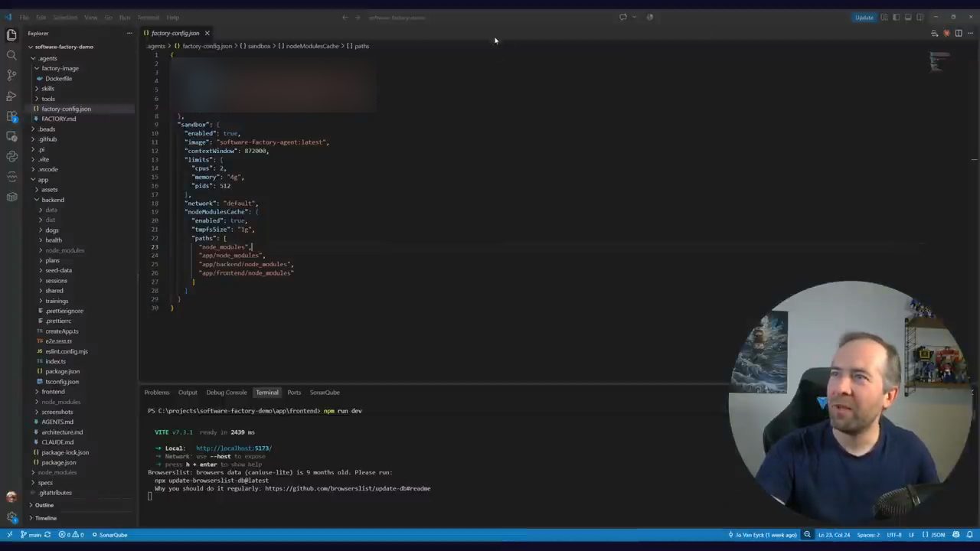This screenshot has width=980, height=551.
Task: Open the Terminal menu
Action: pyautogui.click(x=148, y=17)
